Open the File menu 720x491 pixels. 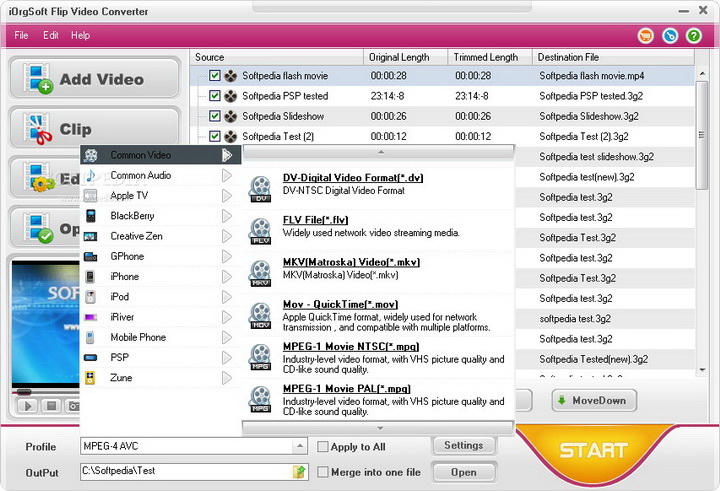(21, 35)
